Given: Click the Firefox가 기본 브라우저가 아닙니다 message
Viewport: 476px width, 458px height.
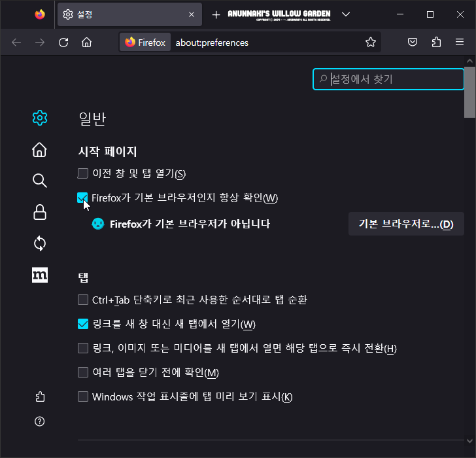Looking at the screenshot, I should click(x=190, y=224).
